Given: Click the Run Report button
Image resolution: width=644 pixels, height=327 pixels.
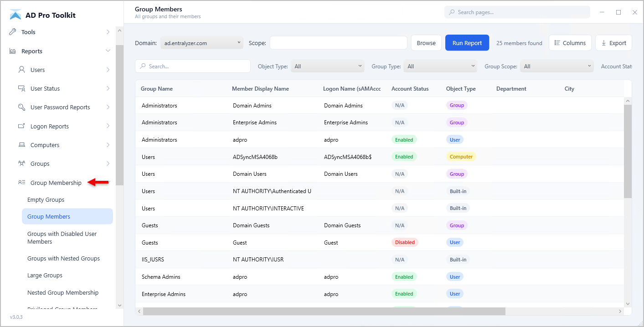Looking at the screenshot, I should (x=467, y=43).
